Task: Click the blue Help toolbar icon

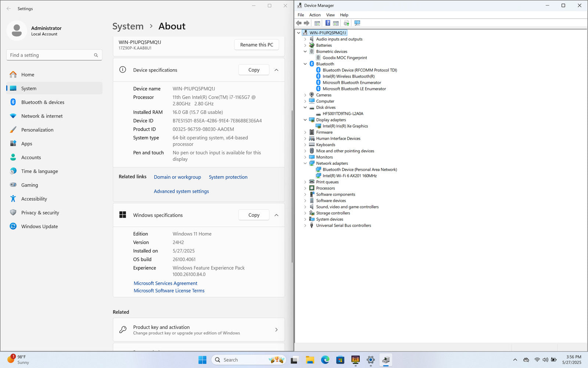Action: click(327, 23)
